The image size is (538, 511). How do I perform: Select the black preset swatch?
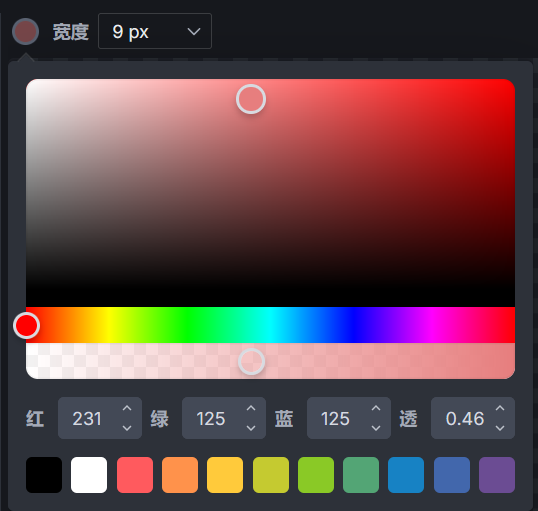pos(44,475)
